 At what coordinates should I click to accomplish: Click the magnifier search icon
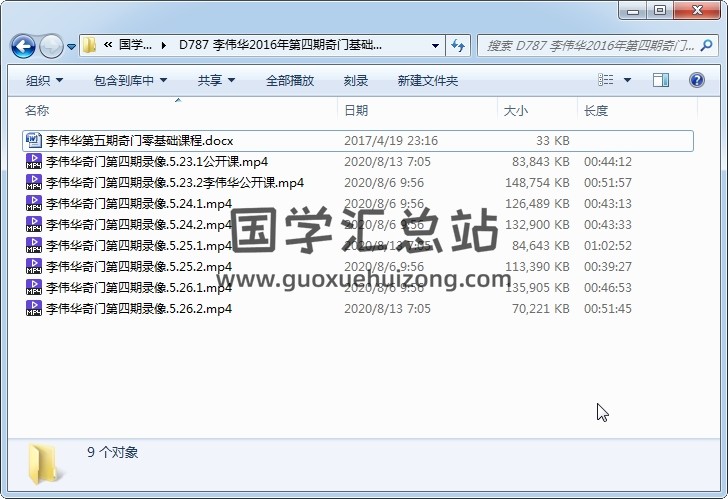(x=707, y=45)
